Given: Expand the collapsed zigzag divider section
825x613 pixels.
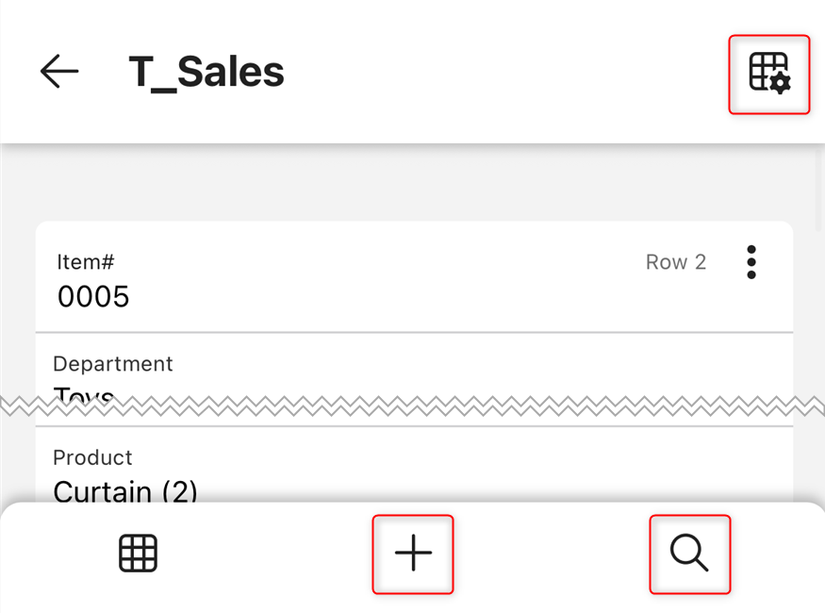Looking at the screenshot, I should [x=413, y=404].
